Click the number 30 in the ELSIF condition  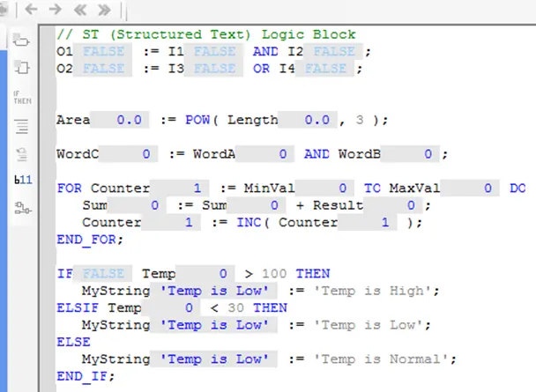(x=236, y=307)
